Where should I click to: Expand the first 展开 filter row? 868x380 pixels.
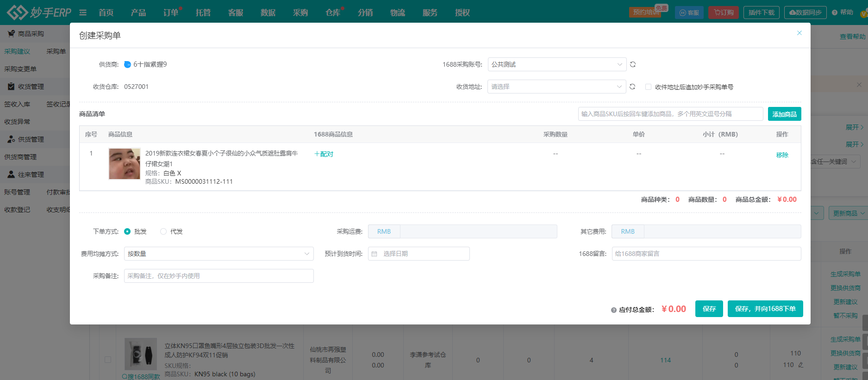click(854, 127)
